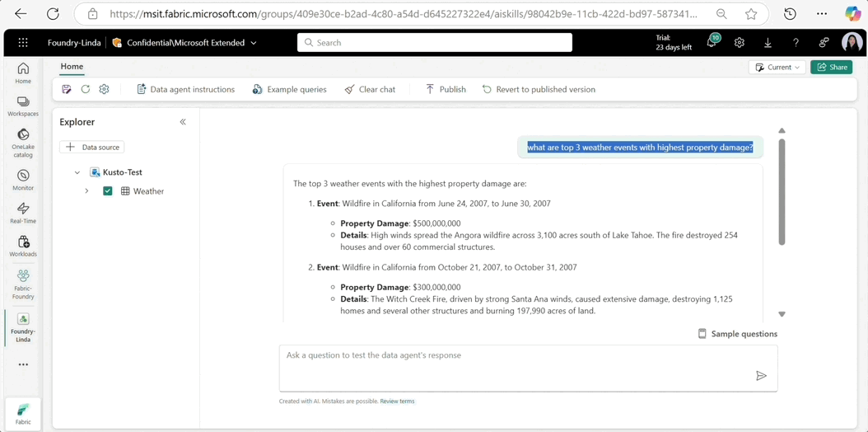This screenshot has height=432, width=868.
Task: Click the Explorer panel heading
Action: 77,122
